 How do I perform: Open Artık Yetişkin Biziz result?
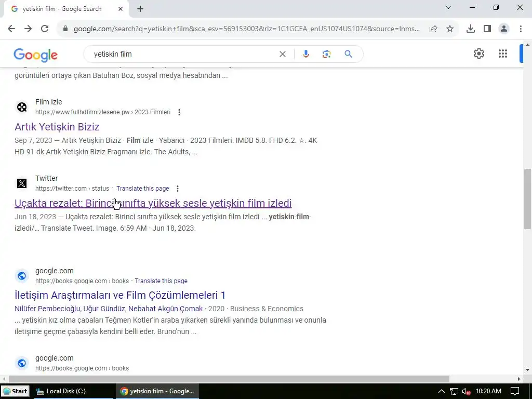(x=57, y=127)
